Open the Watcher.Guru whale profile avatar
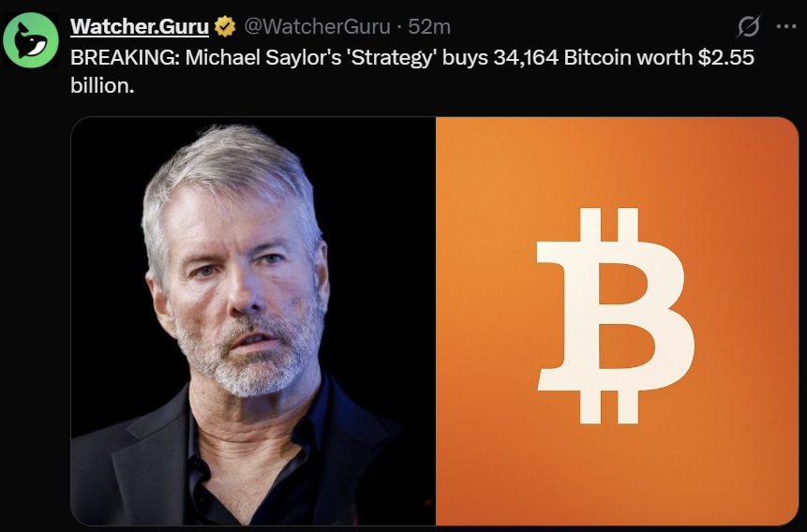The image size is (807, 532). click(x=31, y=40)
